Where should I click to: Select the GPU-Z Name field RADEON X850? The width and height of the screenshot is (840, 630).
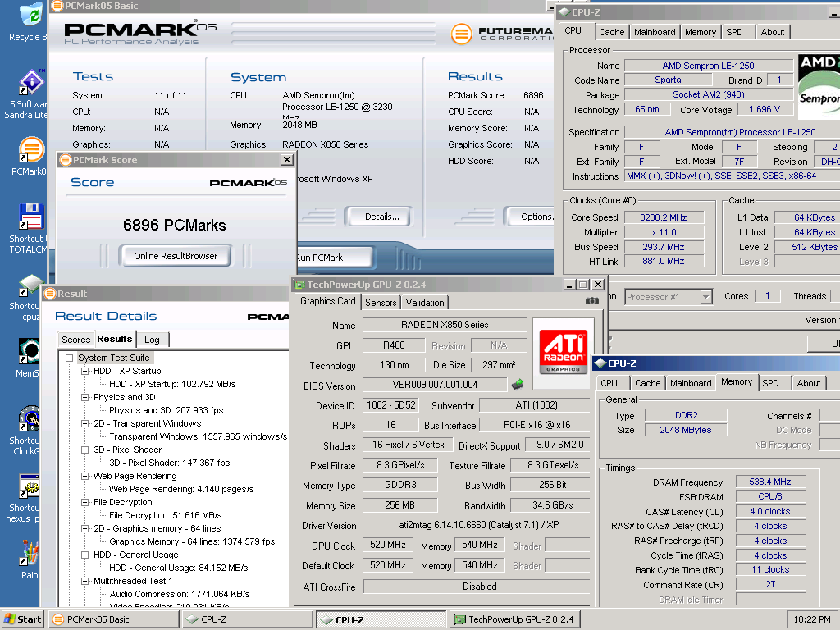pos(445,325)
